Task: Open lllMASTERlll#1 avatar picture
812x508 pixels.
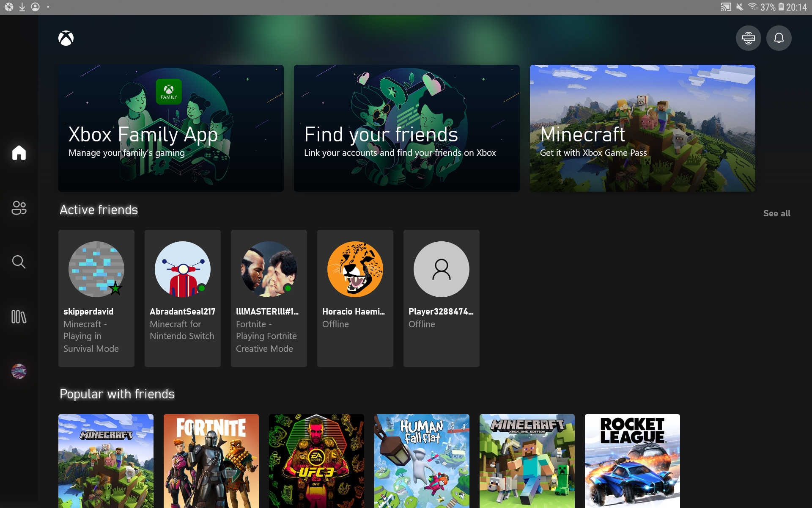Action: tap(269, 269)
